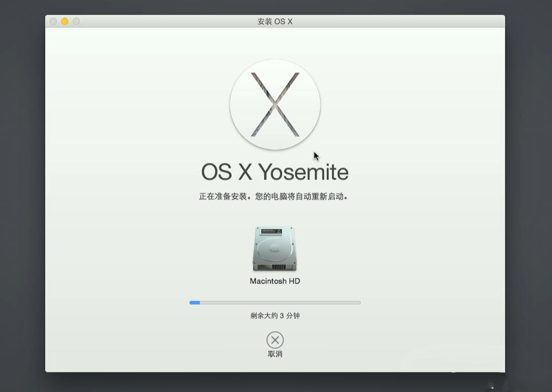Click the blue filled portion of progress bar

click(x=195, y=302)
